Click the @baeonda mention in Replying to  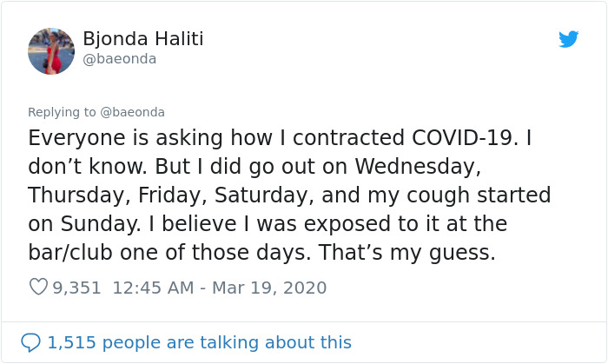click(132, 112)
